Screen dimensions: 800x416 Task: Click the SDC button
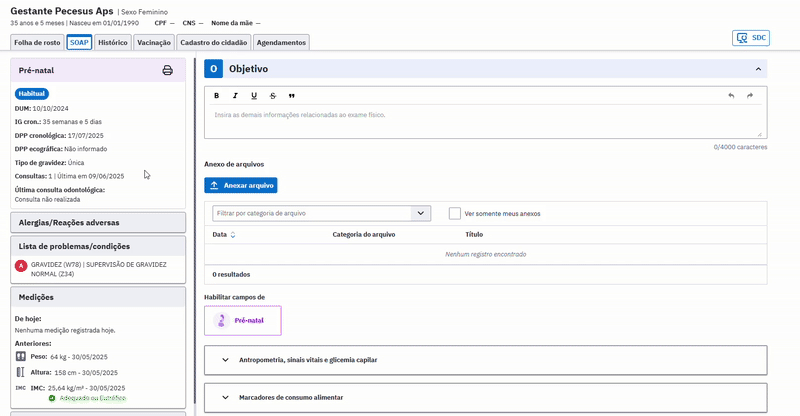click(x=751, y=38)
